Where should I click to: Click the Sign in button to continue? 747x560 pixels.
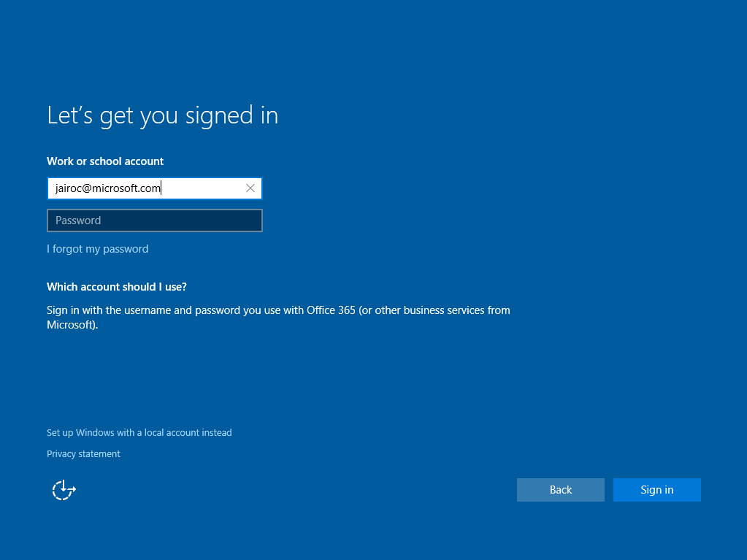[656, 489]
